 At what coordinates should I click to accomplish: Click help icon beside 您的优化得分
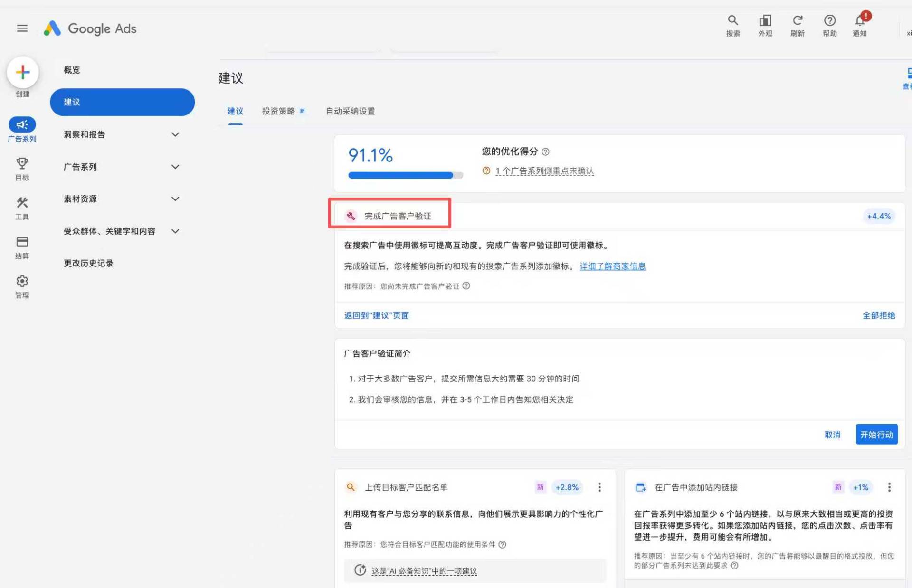tap(545, 152)
